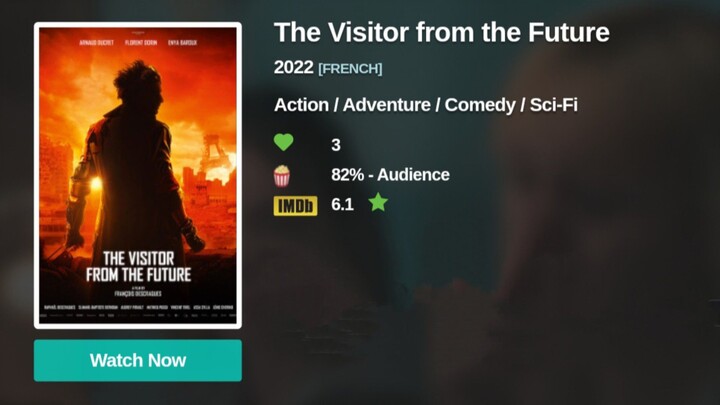Select the Comedy genre link
The image size is (720, 405).
(478, 105)
